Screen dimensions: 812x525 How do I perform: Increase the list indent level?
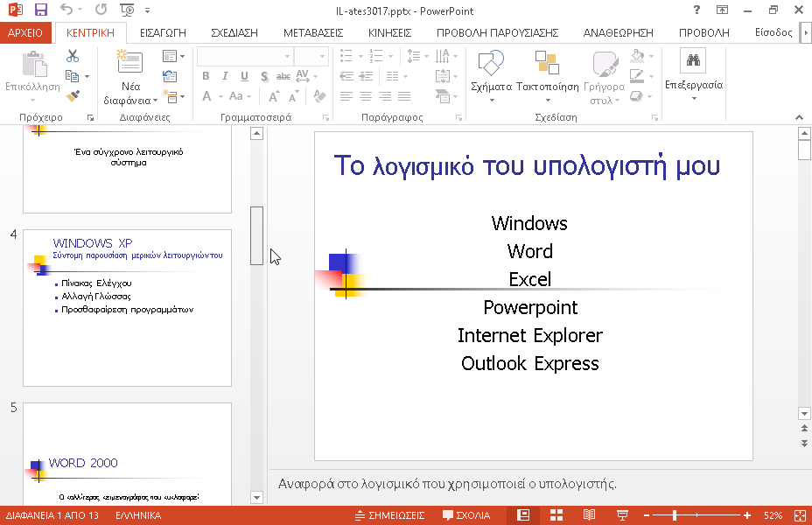(x=366, y=76)
